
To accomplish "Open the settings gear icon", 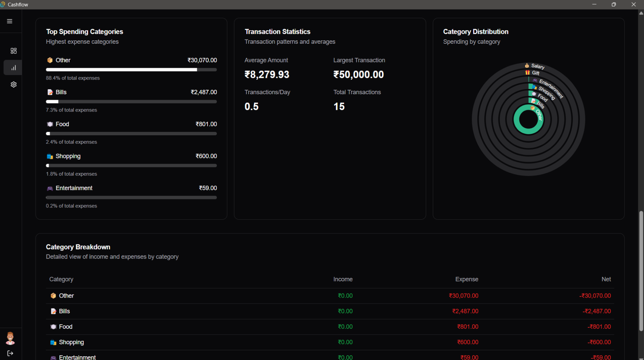I will [x=14, y=85].
